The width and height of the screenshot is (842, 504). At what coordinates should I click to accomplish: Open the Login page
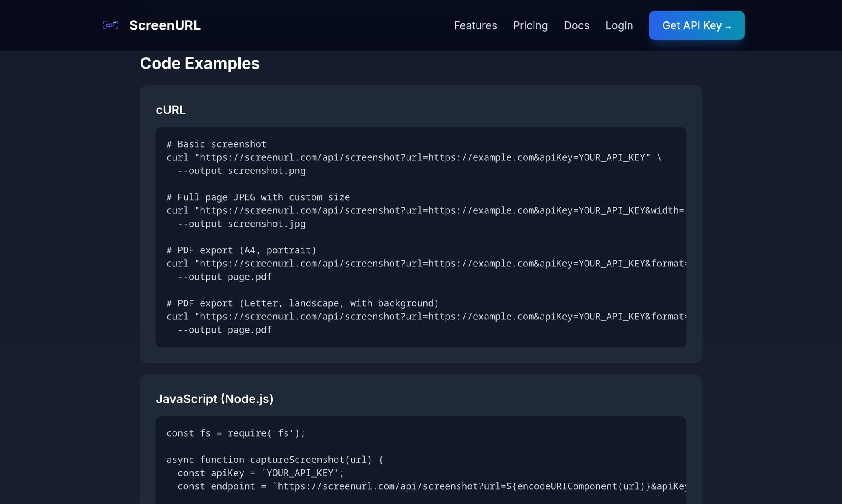[619, 25]
